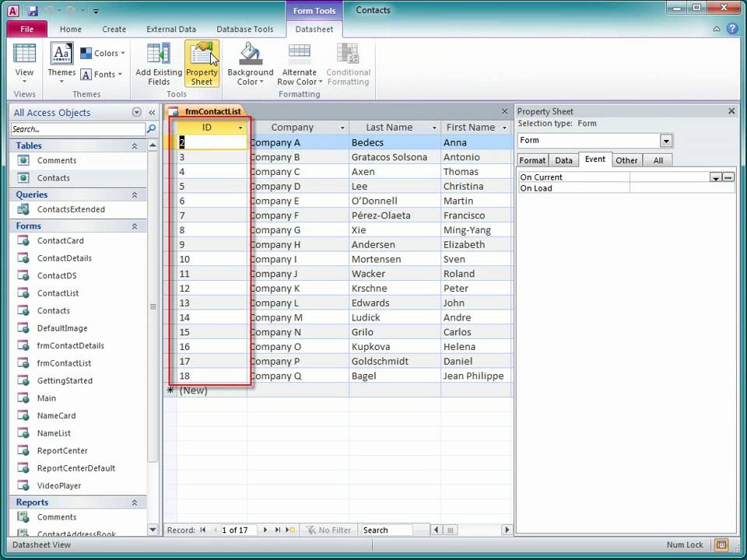Go to first record button
The width and height of the screenshot is (747, 560).
203,530
